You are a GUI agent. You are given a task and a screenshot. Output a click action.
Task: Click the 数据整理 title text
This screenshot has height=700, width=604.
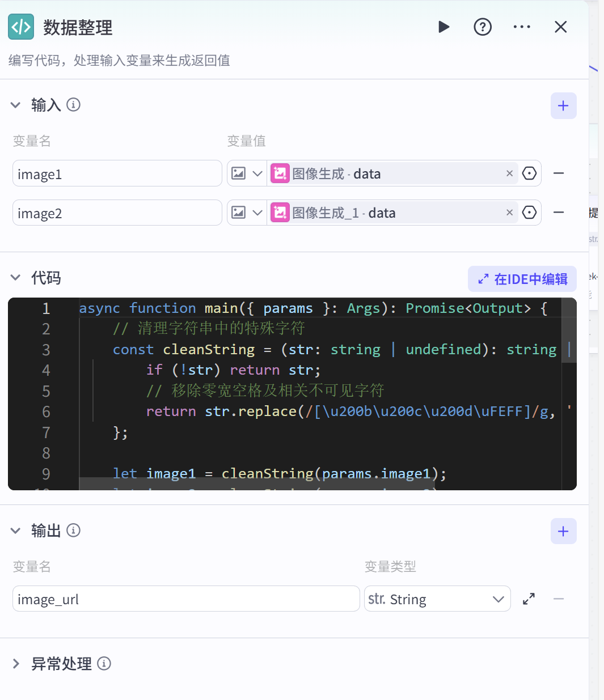click(78, 27)
